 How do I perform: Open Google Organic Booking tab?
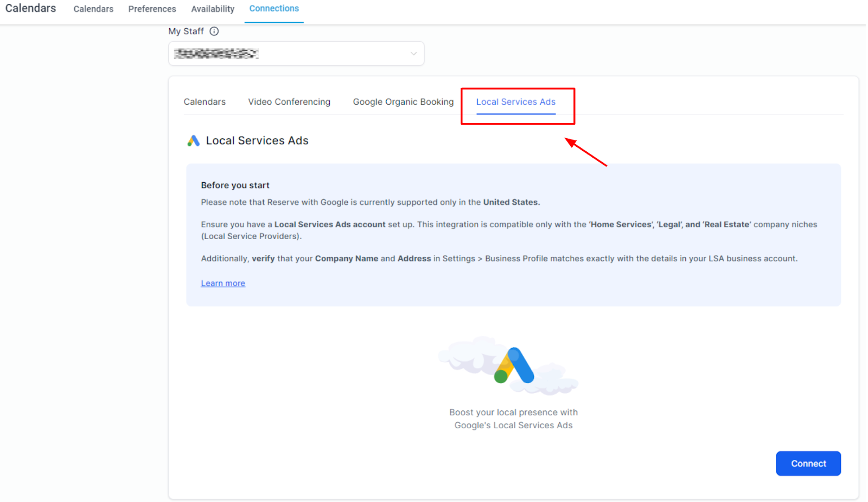tap(403, 102)
